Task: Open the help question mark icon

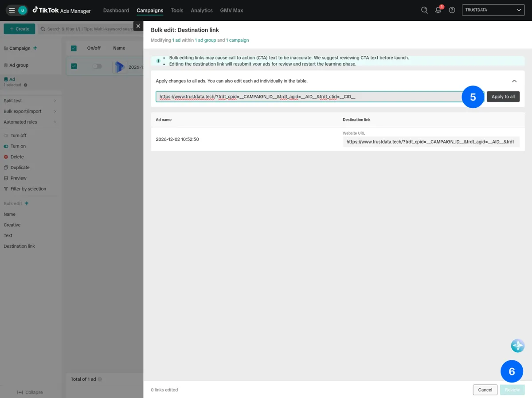Action: tap(452, 10)
